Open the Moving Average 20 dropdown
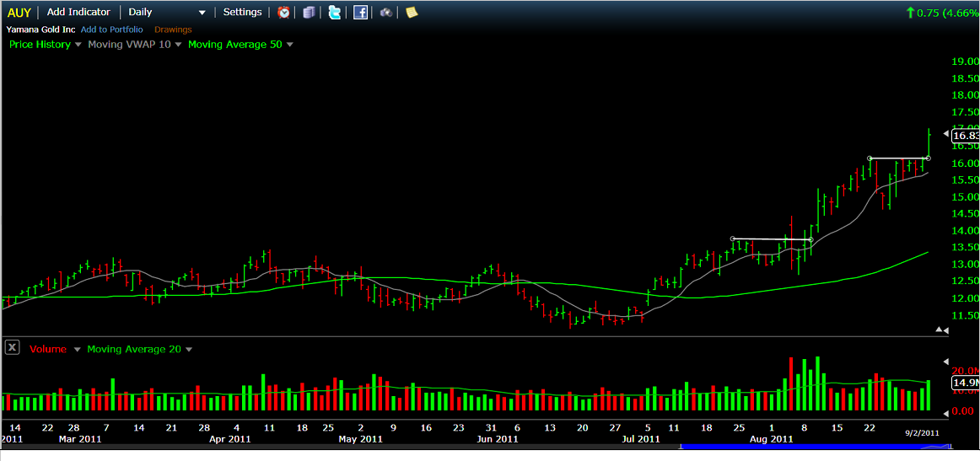The height and width of the screenshot is (461, 980). (x=188, y=349)
